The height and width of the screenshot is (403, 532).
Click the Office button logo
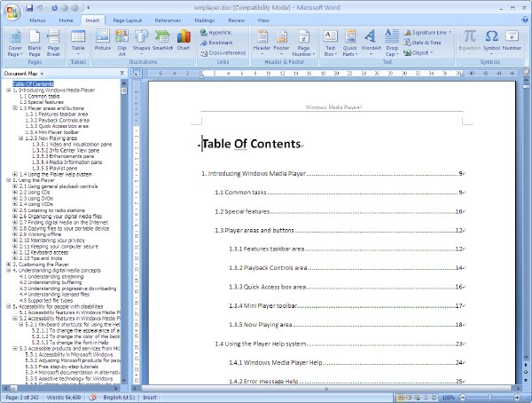pyautogui.click(x=12, y=12)
